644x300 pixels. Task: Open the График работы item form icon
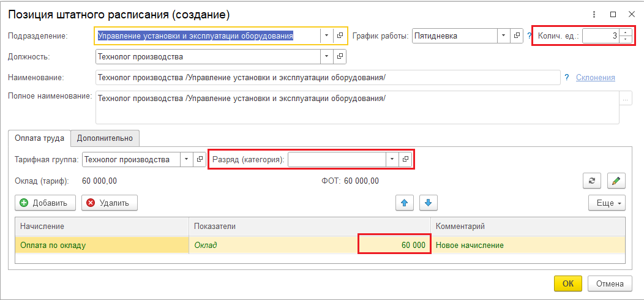pyautogui.click(x=517, y=36)
